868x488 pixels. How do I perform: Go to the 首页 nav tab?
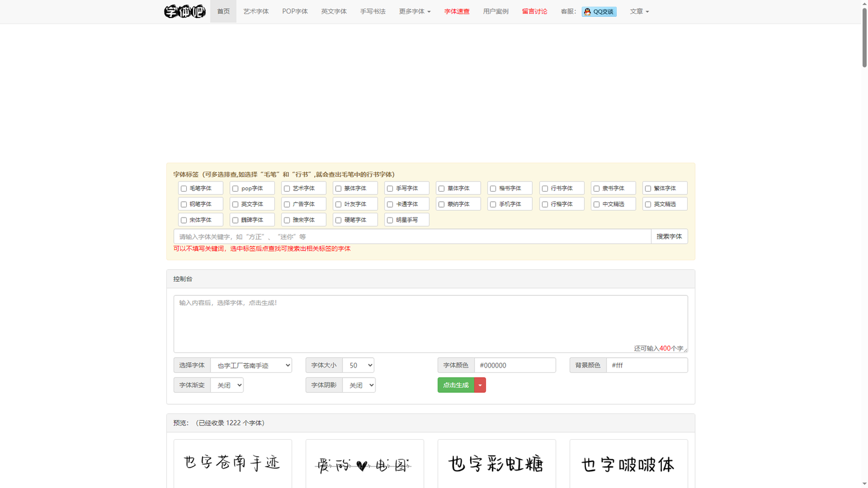tap(223, 11)
